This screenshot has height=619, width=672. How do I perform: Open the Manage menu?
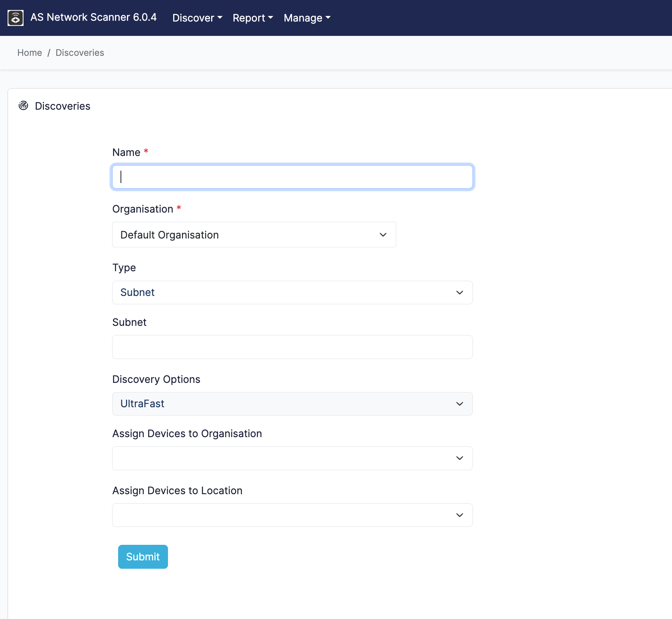[x=307, y=18]
